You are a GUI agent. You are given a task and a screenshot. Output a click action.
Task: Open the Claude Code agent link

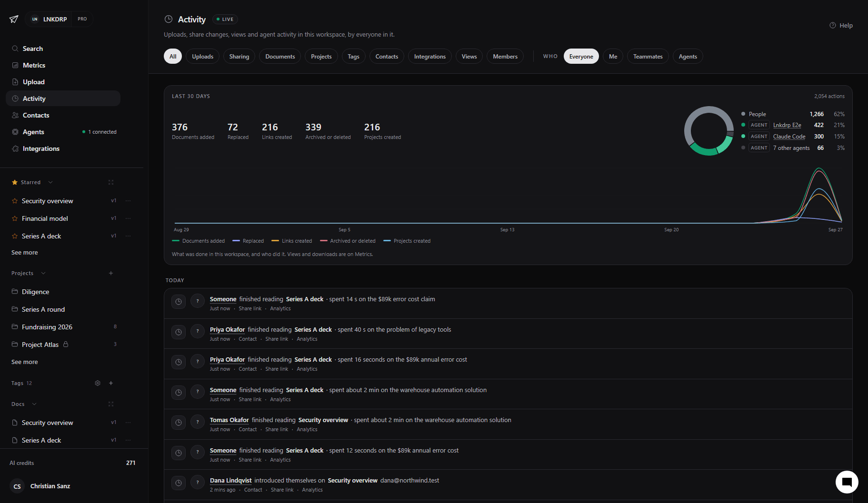click(x=789, y=137)
